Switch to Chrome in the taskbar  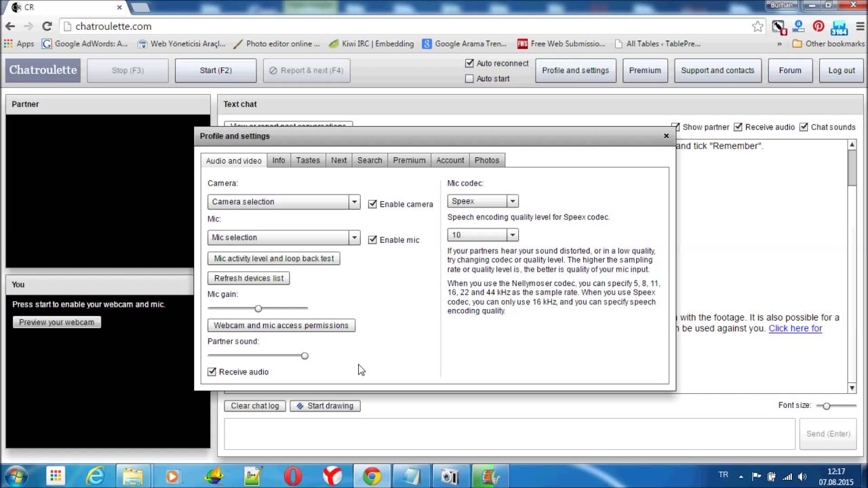(372, 476)
